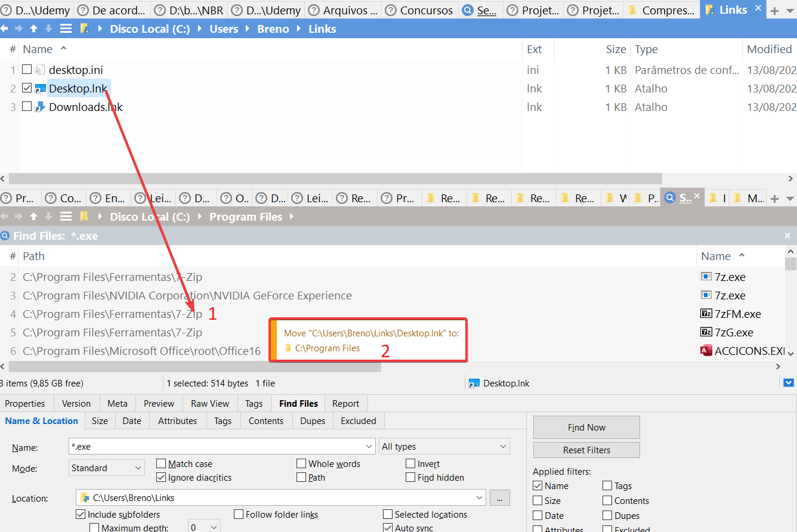Close the Find Files *.exe results bar
The height and width of the screenshot is (532, 797).
(787, 236)
